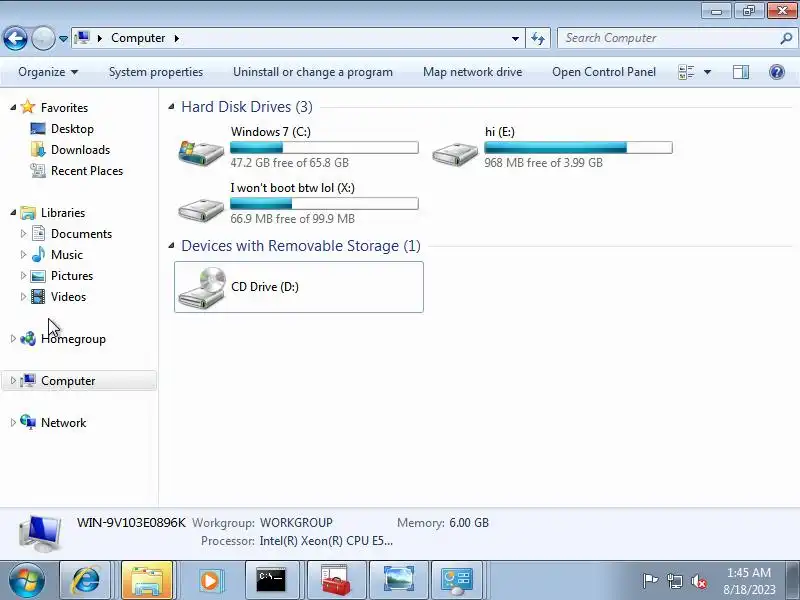This screenshot has width=800, height=600.
Task: Launch Internet Explorer from the taskbar
Action: pyautogui.click(x=86, y=580)
